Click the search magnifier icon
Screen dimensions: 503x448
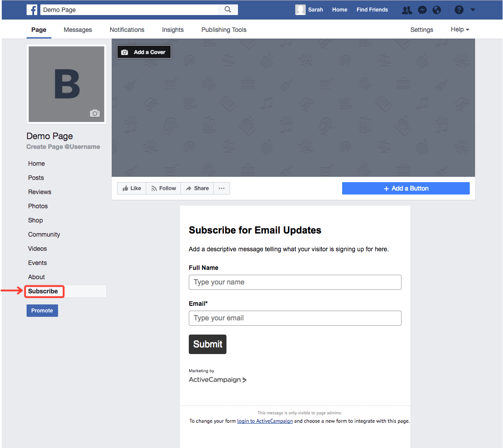coord(228,10)
